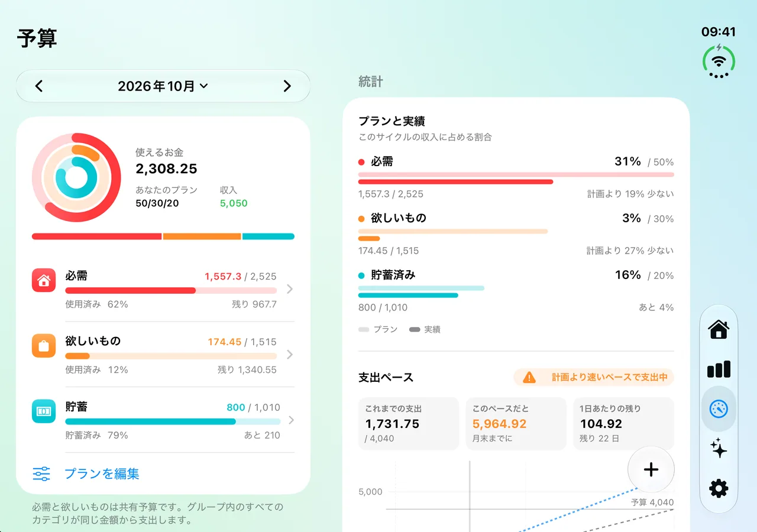
Task: Click the 収入 value 5,050
Action: tap(234, 203)
